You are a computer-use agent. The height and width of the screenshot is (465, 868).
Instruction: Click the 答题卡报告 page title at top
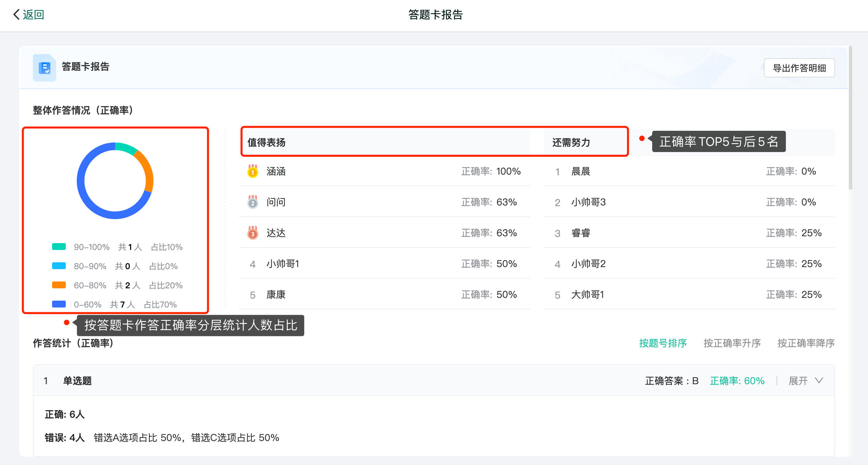coord(435,14)
